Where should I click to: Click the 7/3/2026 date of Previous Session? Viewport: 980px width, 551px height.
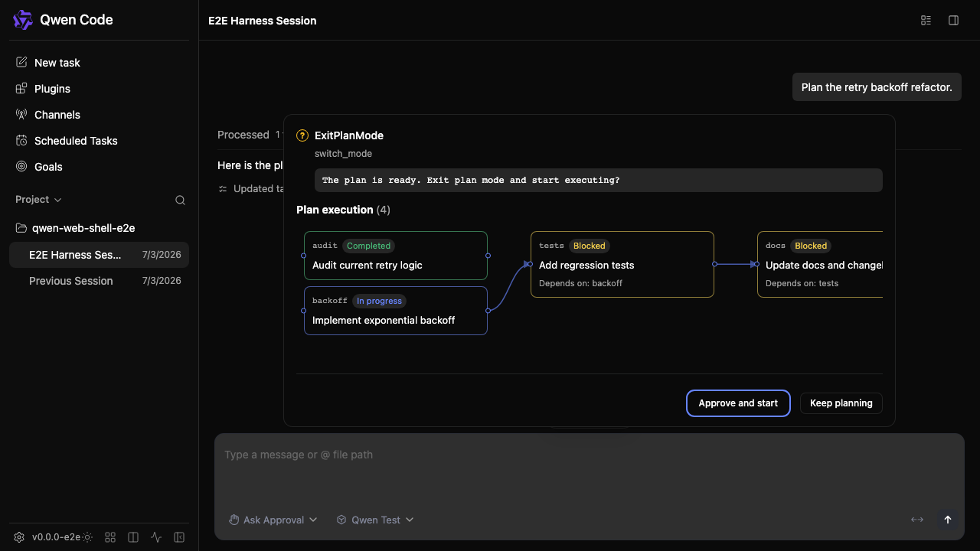pyautogui.click(x=162, y=281)
